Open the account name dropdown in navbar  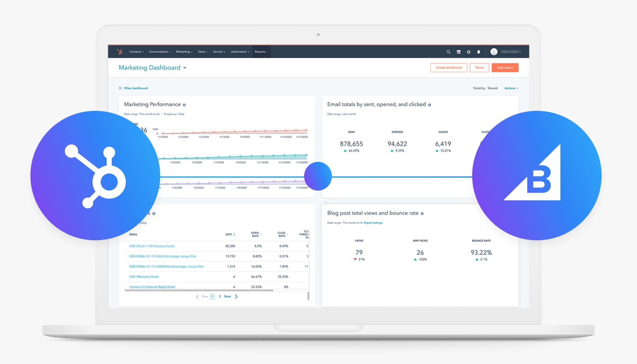(511, 52)
